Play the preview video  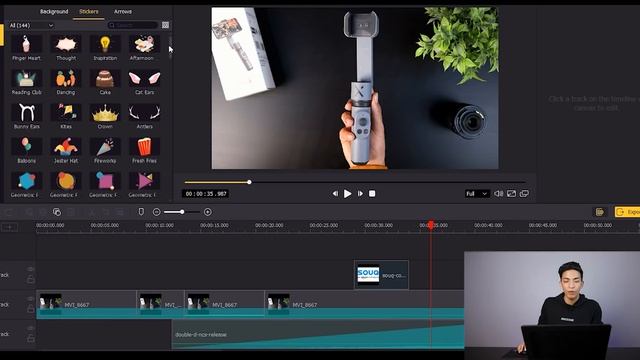point(347,193)
